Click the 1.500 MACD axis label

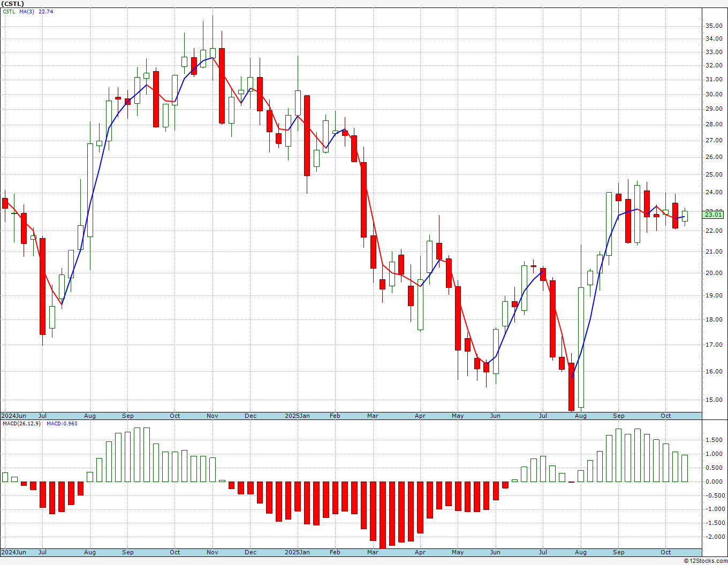pyautogui.click(x=714, y=440)
